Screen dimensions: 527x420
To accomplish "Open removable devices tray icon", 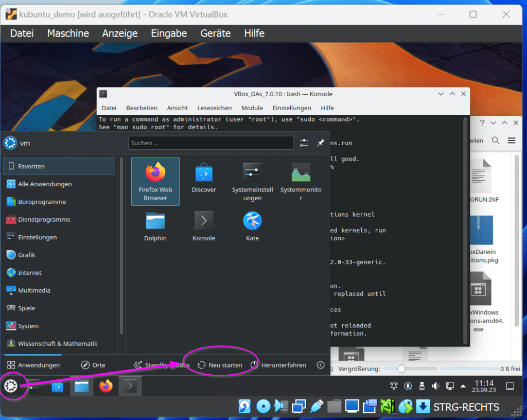I will pyautogui.click(x=422, y=386).
